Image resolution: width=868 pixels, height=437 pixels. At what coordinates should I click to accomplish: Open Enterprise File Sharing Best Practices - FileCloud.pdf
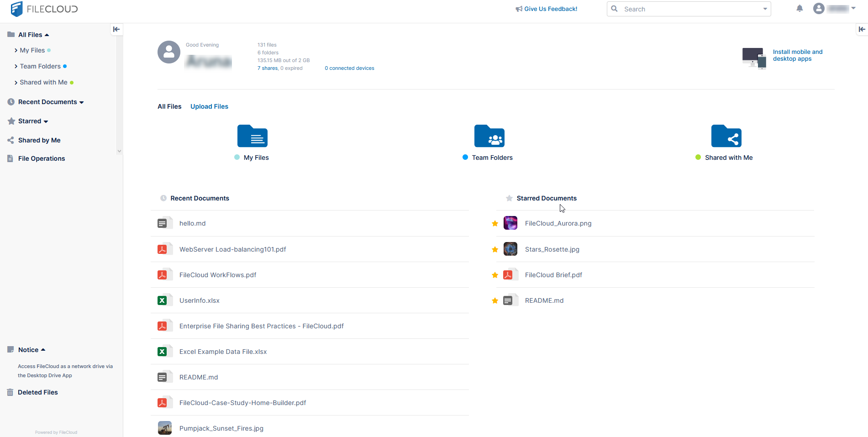tap(261, 326)
